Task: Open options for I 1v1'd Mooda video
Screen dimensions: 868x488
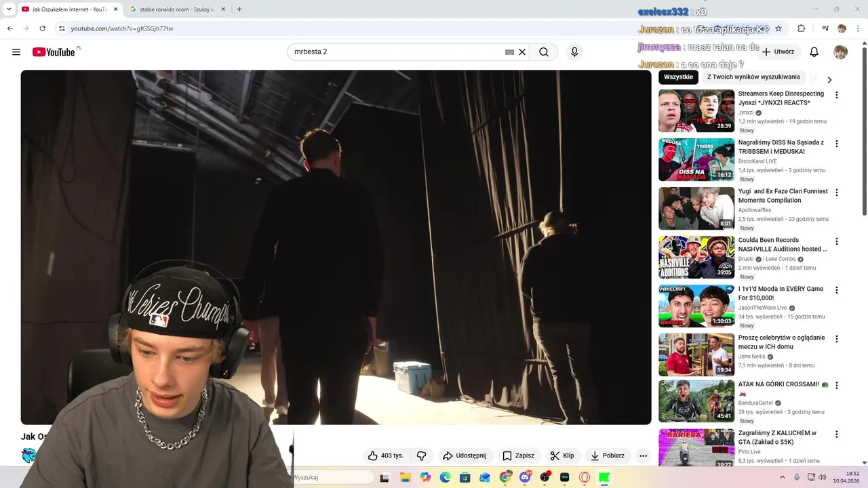Action: coord(837,290)
